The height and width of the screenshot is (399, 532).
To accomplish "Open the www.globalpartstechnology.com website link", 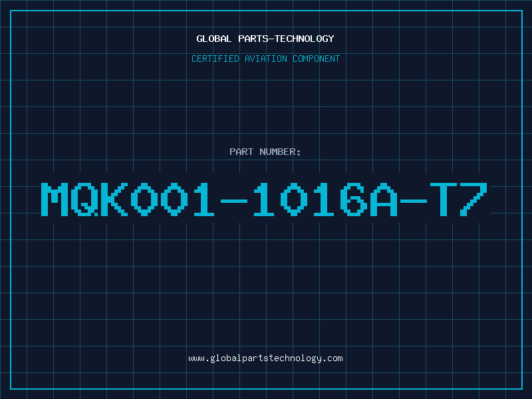I will pyautogui.click(x=265, y=358).
